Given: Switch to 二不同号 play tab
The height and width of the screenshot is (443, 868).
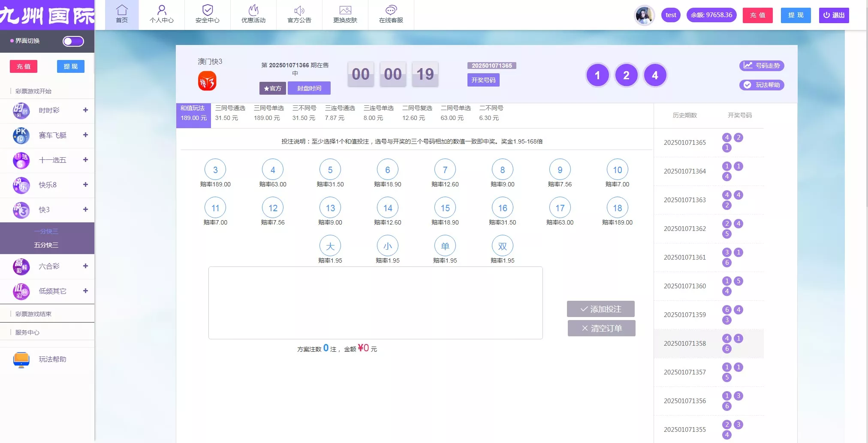Looking at the screenshot, I should [x=491, y=113].
